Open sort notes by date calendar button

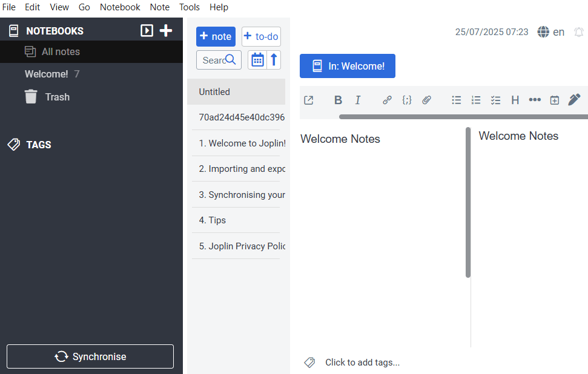[257, 60]
